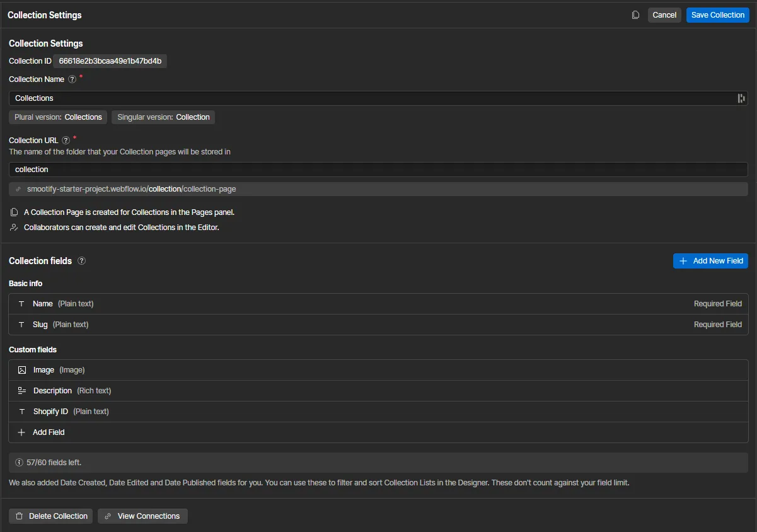
Task: Click the link icon before the collection URL preview
Action: [x=18, y=189]
